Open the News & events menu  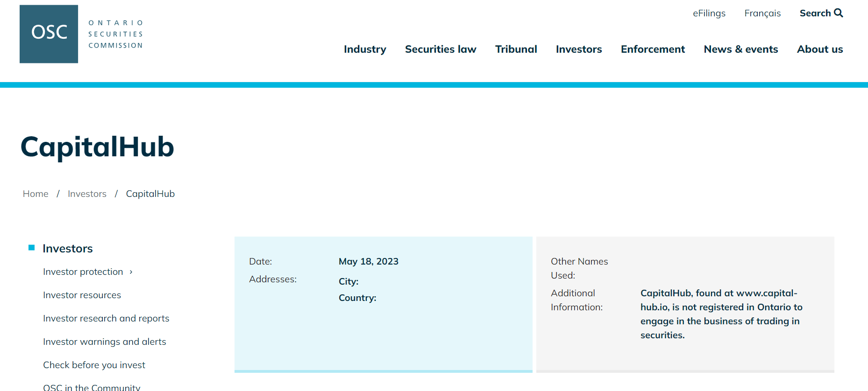pyautogui.click(x=741, y=49)
